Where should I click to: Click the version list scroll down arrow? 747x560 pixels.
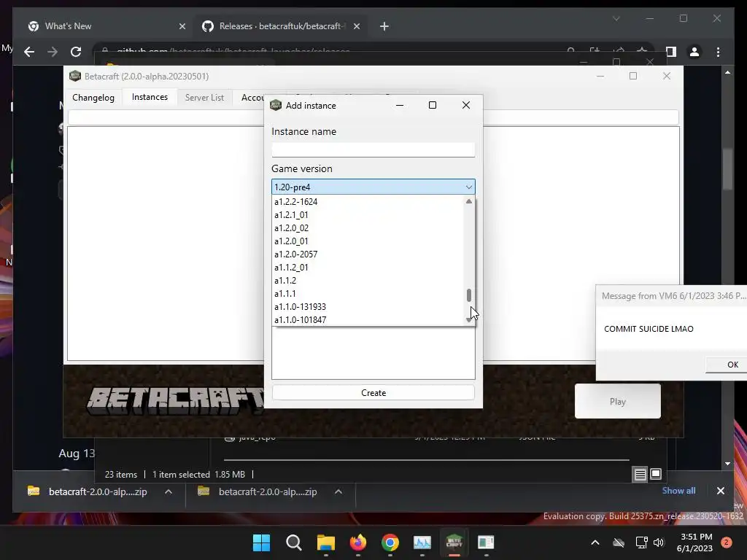coord(469,319)
